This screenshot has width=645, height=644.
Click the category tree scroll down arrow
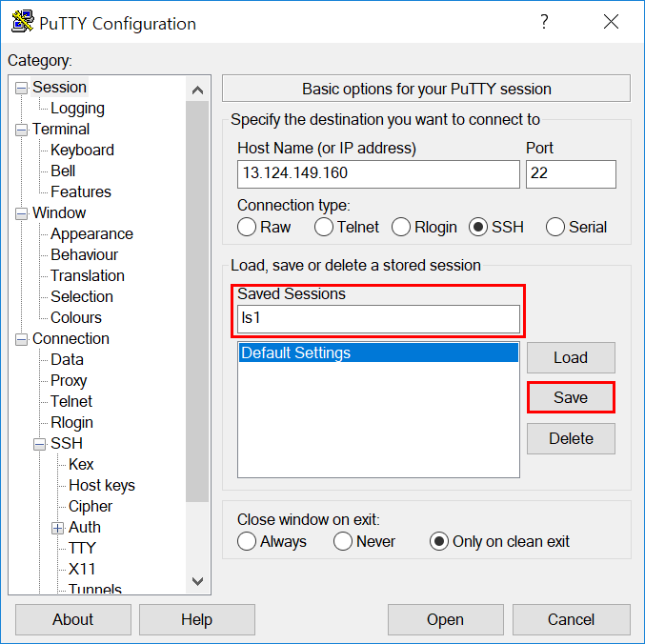[197, 581]
